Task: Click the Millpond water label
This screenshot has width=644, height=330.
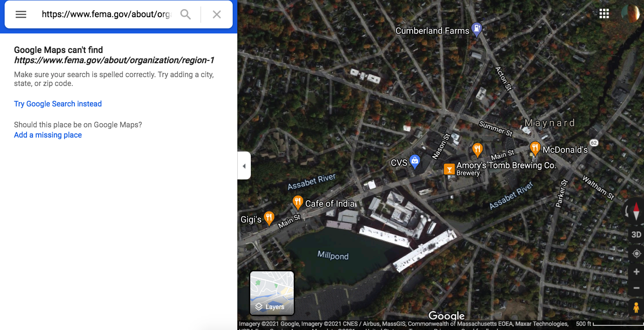Action: pyautogui.click(x=333, y=255)
